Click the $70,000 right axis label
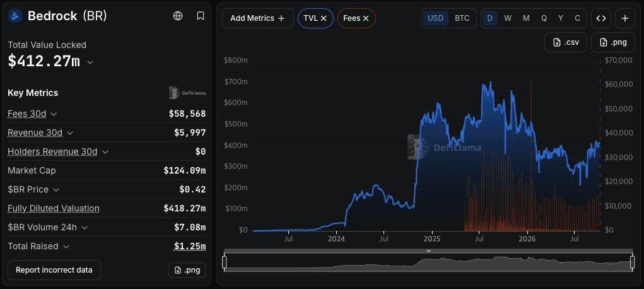 [619, 61]
